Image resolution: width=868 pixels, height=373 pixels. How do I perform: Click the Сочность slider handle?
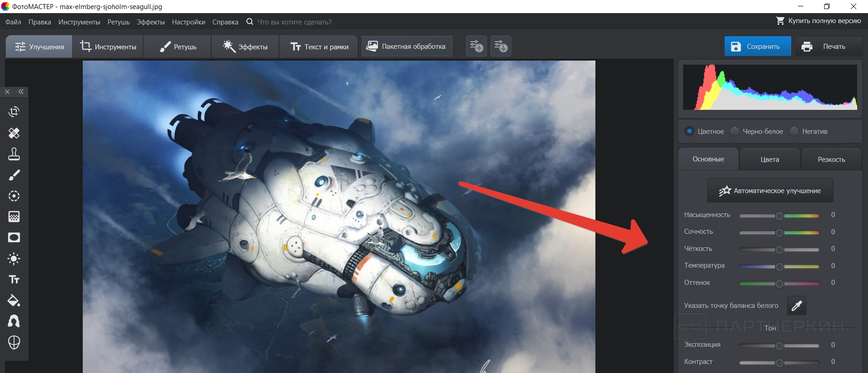click(x=779, y=233)
